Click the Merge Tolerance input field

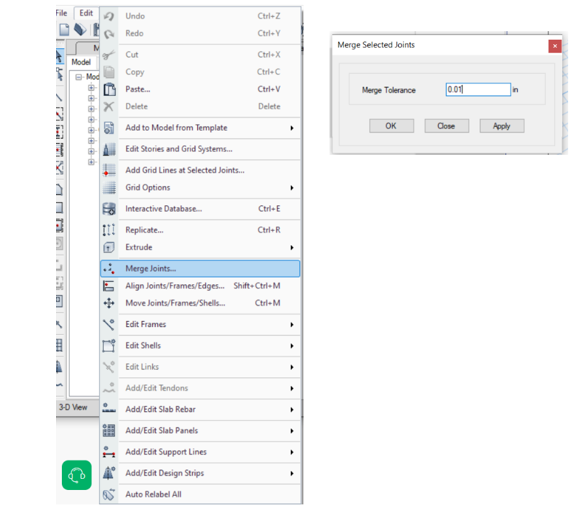click(478, 90)
